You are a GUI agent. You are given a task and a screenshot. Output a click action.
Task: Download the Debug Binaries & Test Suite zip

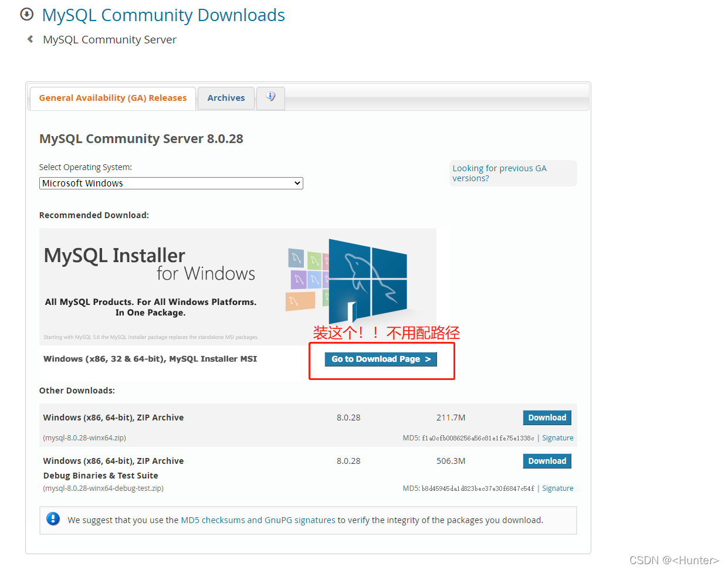pyautogui.click(x=547, y=461)
